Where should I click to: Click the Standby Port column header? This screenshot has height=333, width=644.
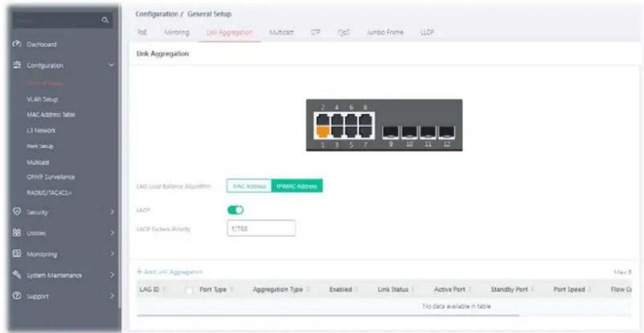tap(509, 290)
